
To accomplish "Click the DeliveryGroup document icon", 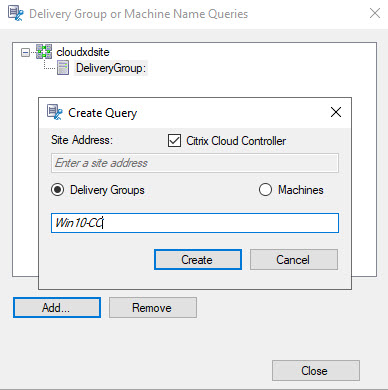I will [x=63, y=68].
